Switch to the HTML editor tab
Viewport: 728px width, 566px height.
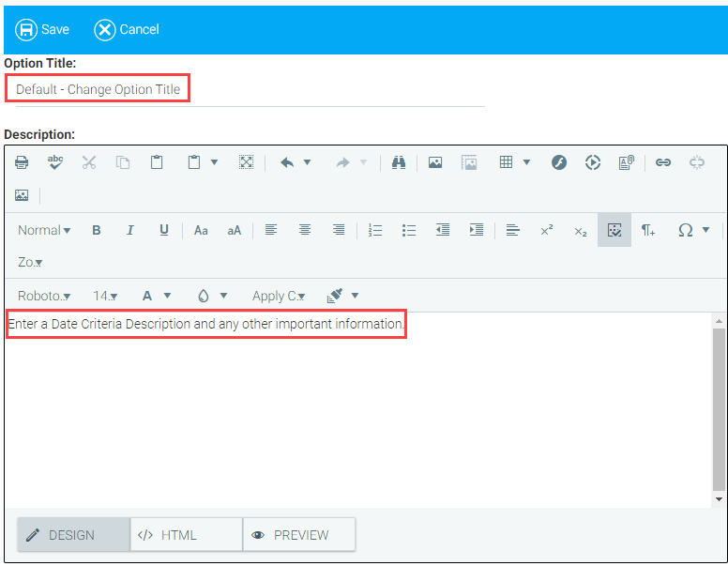(x=186, y=535)
